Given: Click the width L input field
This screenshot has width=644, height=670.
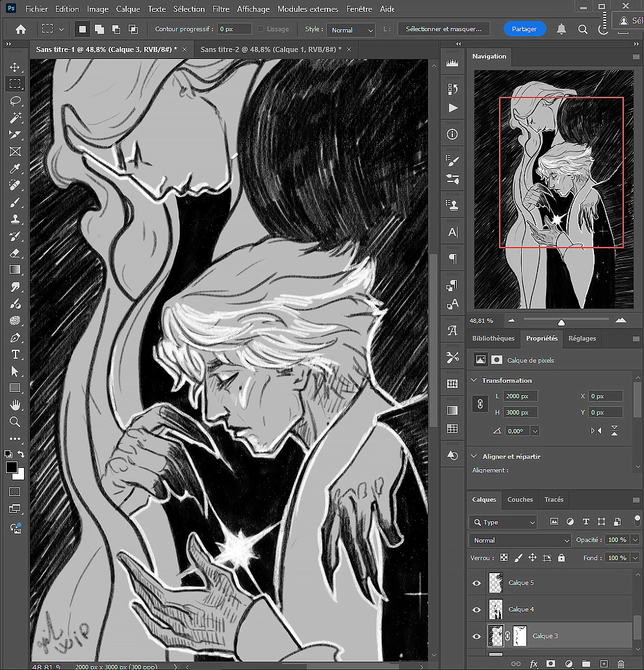Looking at the screenshot, I should point(520,396).
